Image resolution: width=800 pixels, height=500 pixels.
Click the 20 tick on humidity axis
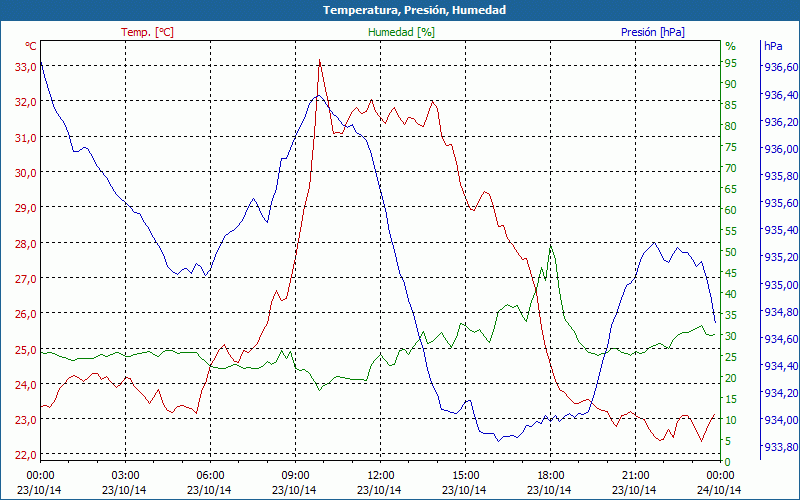[731, 378]
